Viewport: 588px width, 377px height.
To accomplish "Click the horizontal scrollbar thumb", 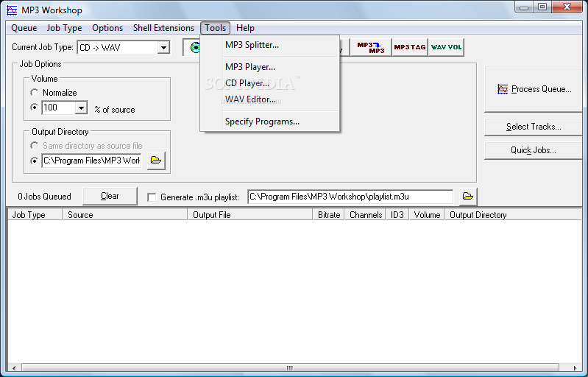I will pyautogui.click(x=290, y=367).
